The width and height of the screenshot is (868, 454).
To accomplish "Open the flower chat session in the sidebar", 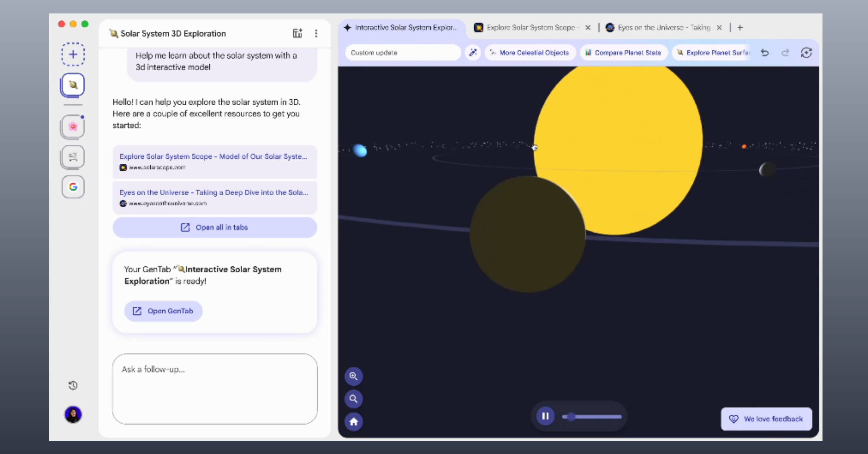I will pos(73,126).
